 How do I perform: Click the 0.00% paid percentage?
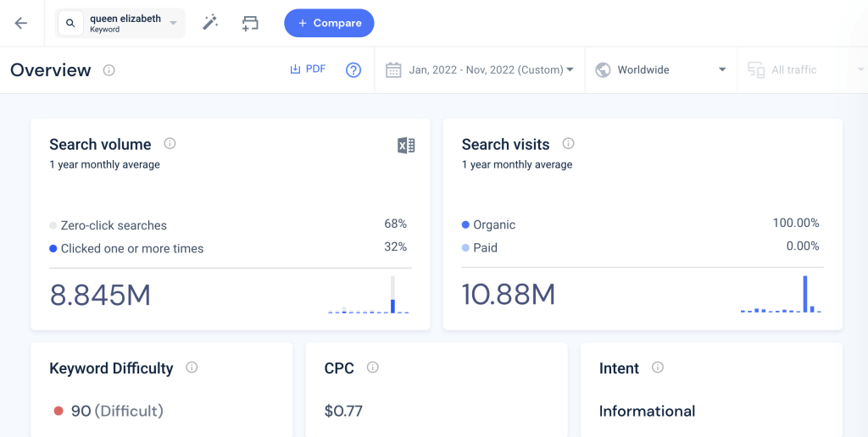pyautogui.click(x=803, y=246)
